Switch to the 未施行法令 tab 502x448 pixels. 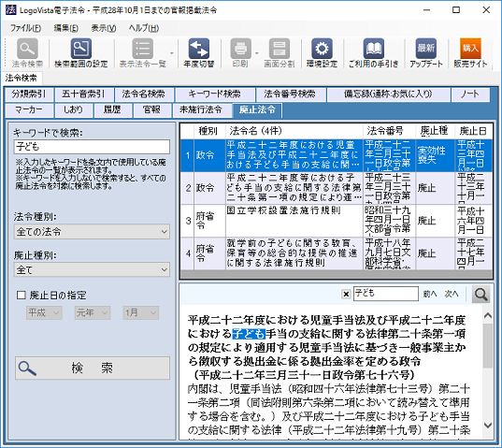201,109
